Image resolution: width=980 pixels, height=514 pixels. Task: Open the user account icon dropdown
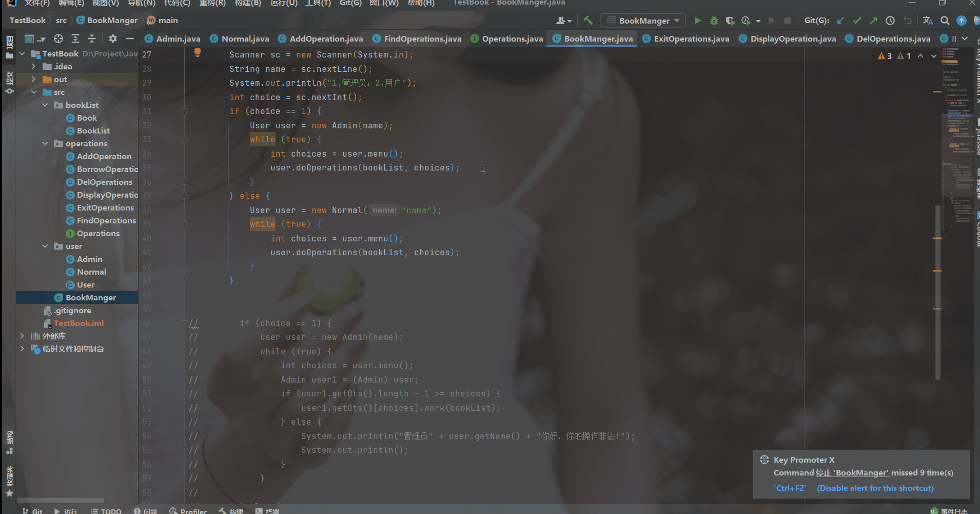click(563, 21)
